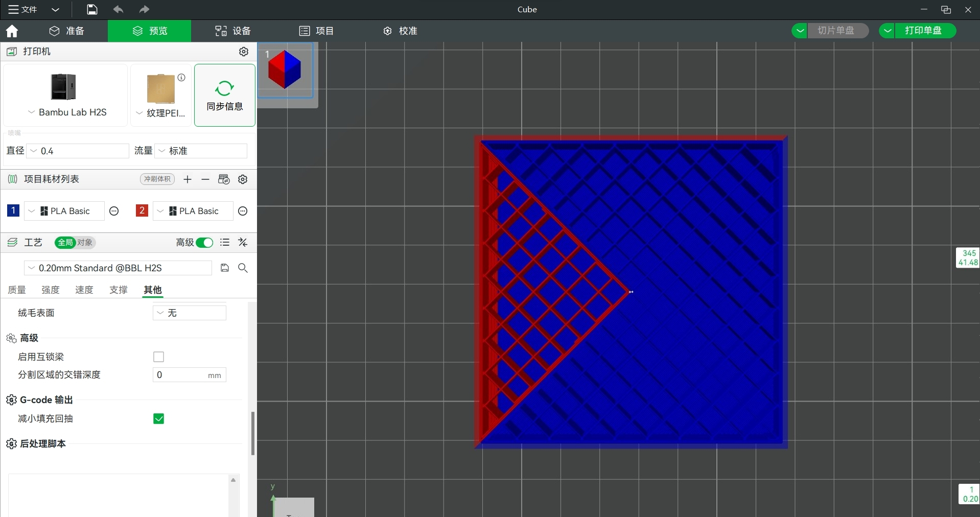Click the 打印机 panel icon
The image size is (980, 517).
(x=12, y=52)
